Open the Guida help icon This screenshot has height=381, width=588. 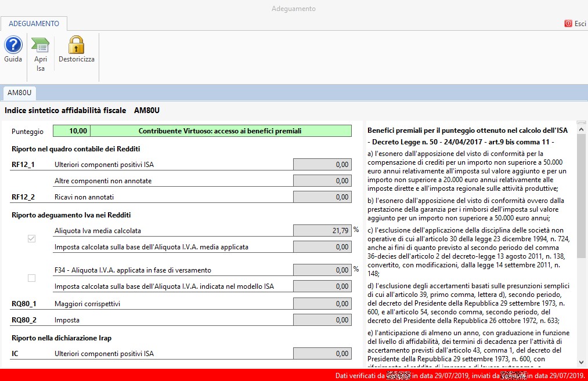click(13, 45)
